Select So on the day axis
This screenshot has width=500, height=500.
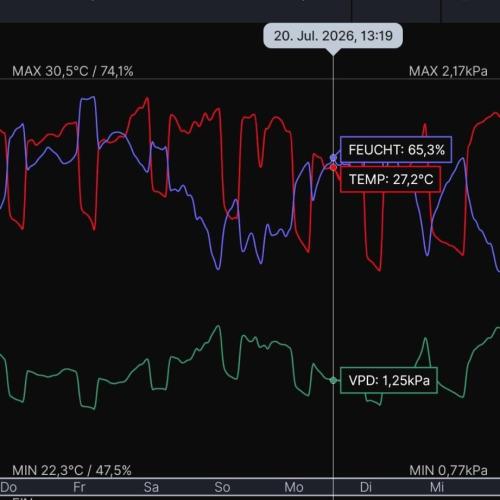click(x=222, y=487)
